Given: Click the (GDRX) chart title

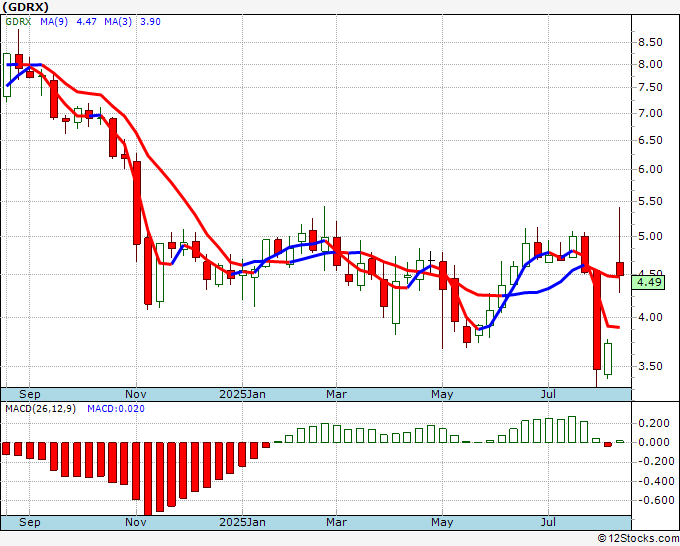Looking at the screenshot, I should pyautogui.click(x=25, y=7).
